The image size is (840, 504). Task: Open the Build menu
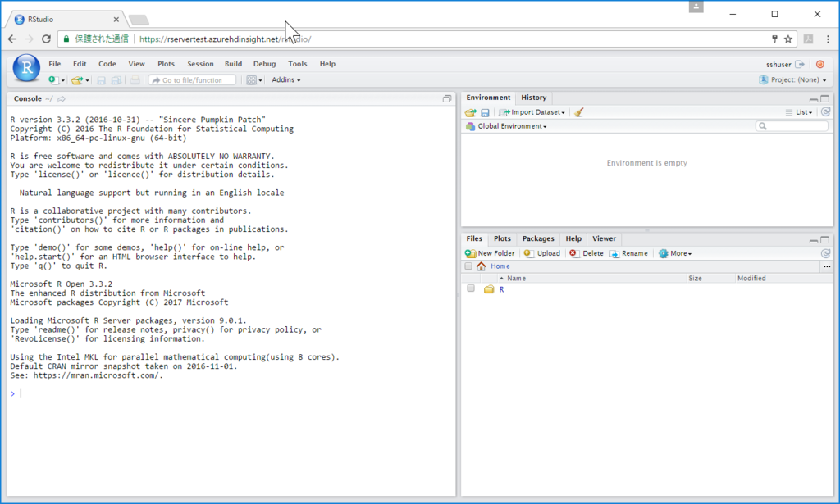click(x=233, y=64)
